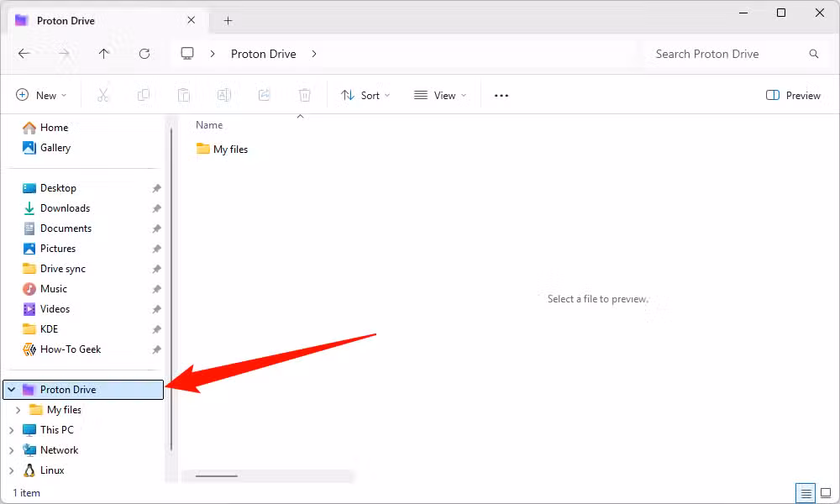The width and height of the screenshot is (840, 504).
Task: Open the Sort dropdown
Action: [366, 95]
